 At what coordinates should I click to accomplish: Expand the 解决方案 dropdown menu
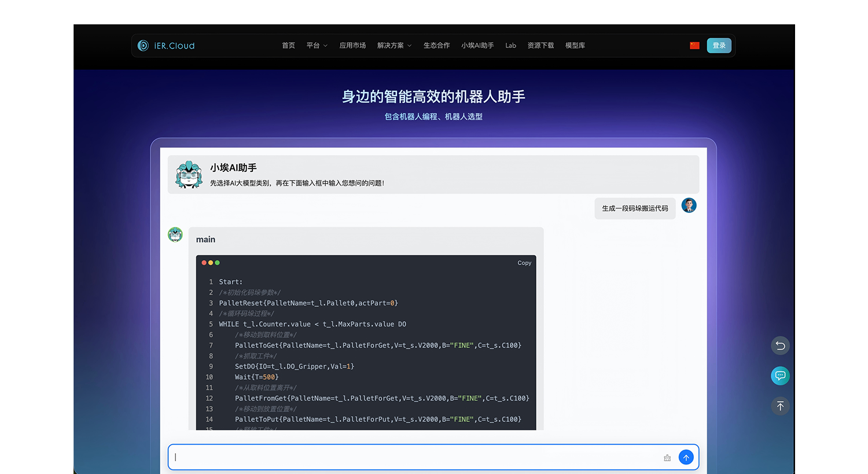(394, 46)
